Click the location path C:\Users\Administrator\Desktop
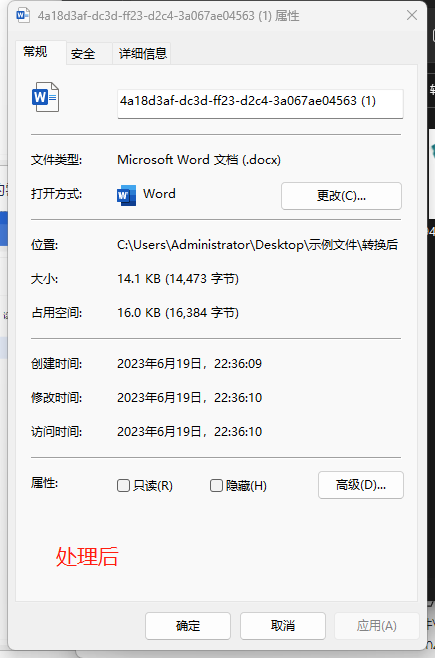Viewport: 435px width, 658px height. [x=258, y=245]
